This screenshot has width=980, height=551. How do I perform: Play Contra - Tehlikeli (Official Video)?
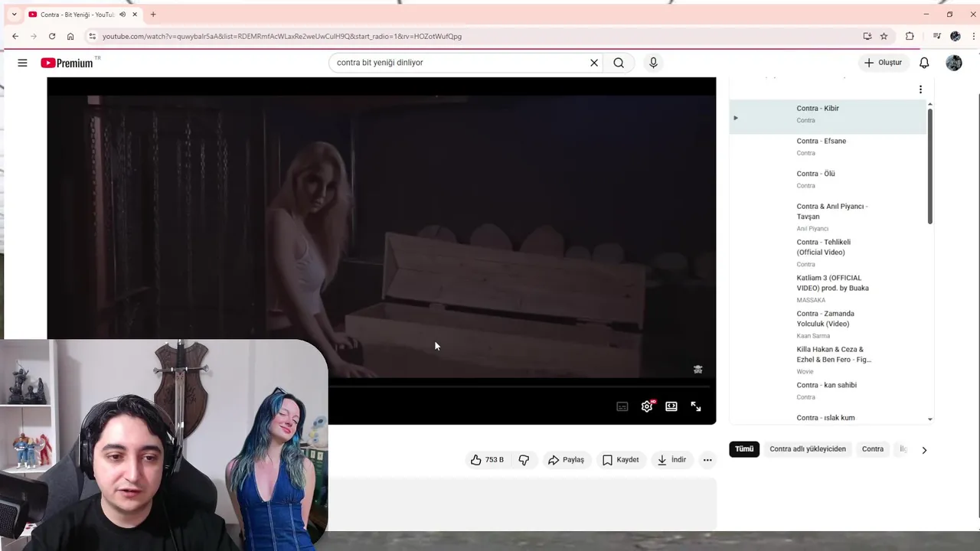coord(828,253)
